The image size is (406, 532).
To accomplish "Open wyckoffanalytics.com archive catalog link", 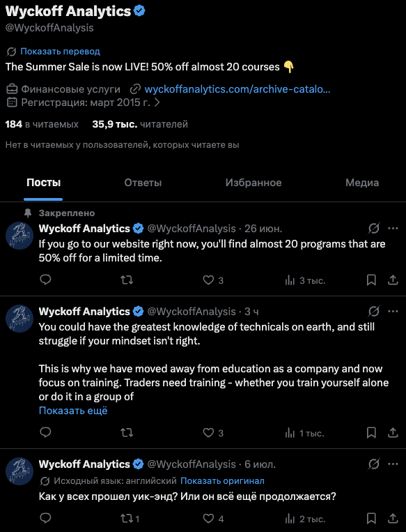I will tap(237, 89).
